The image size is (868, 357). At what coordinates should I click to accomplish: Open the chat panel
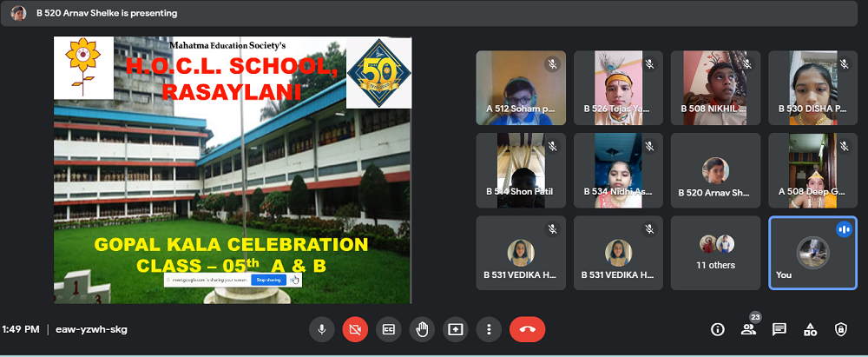click(x=779, y=329)
